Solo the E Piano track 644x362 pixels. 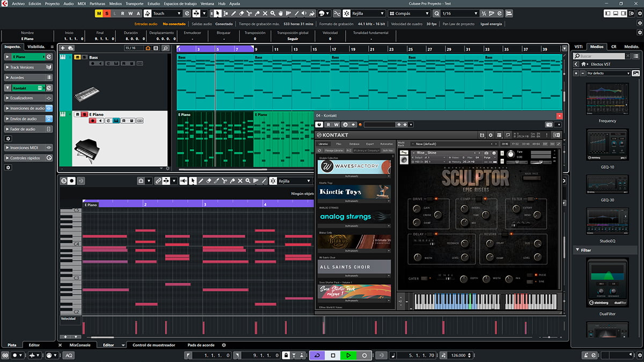pos(84,114)
